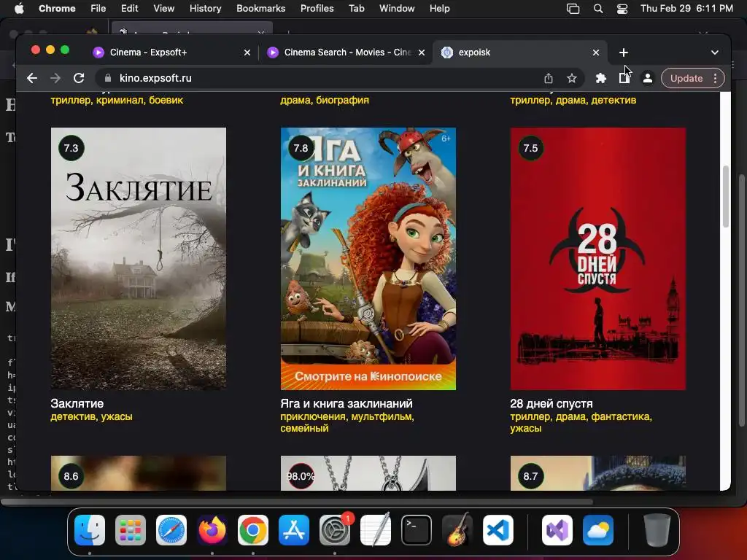Click the 28 дней спустя title
Viewport: 747px width, 560px height.
[551, 403]
